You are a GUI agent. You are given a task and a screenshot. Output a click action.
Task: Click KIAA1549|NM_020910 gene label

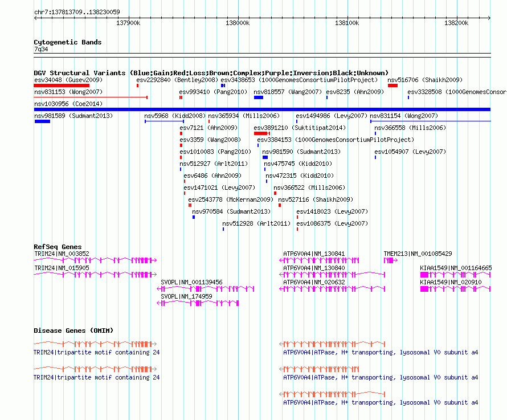pos(451,282)
